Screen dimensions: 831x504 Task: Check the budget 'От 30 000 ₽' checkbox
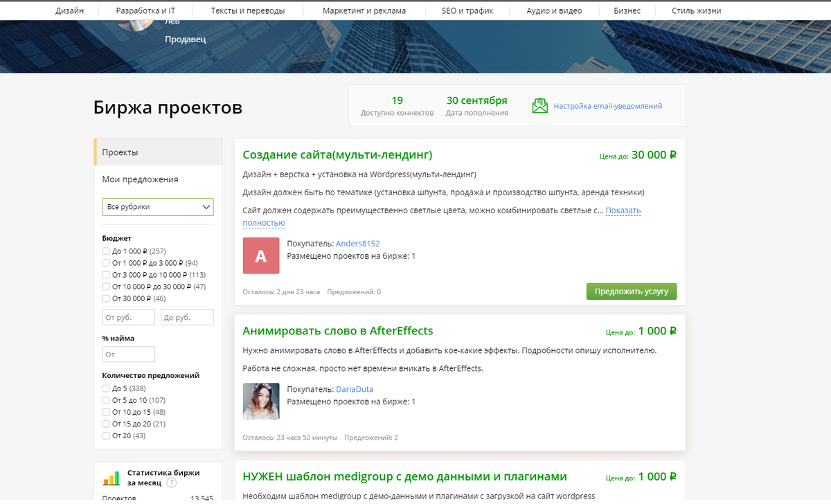click(106, 298)
